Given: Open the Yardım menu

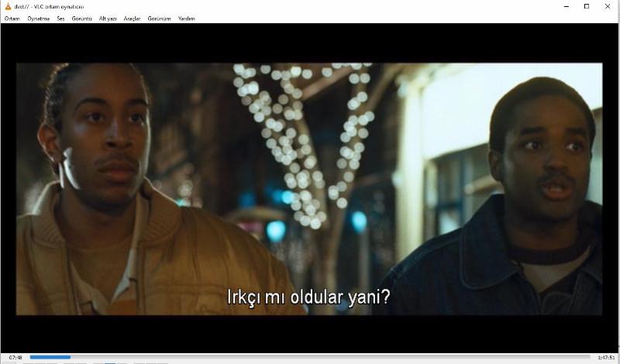Looking at the screenshot, I should pos(187,18).
